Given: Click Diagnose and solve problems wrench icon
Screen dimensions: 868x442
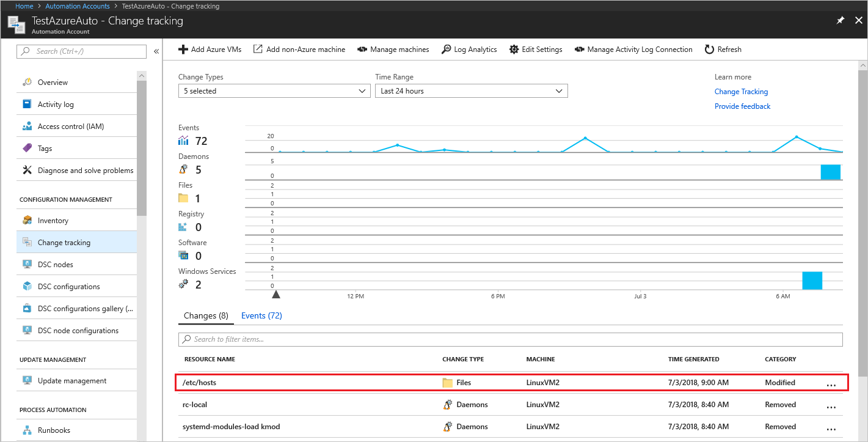Looking at the screenshot, I should point(27,170).
